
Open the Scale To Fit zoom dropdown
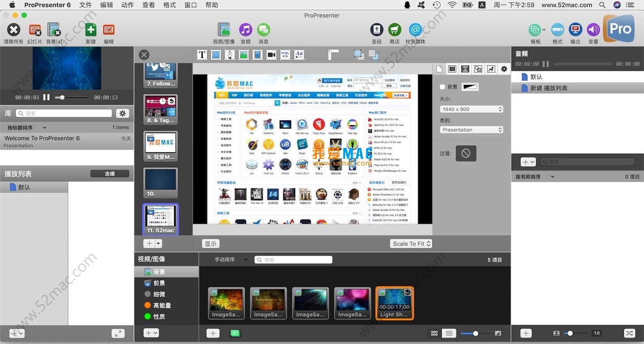pos(411,244)
